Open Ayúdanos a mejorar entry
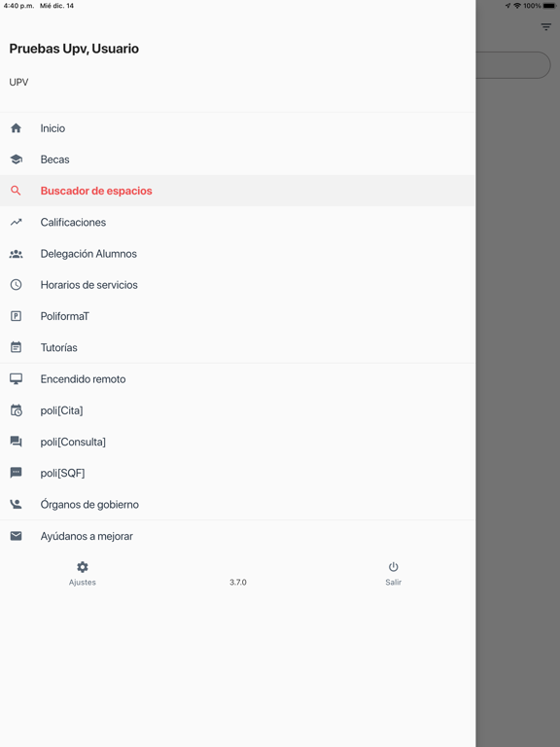The height and width of the screenshot is (747, 560). coord(237,536)
